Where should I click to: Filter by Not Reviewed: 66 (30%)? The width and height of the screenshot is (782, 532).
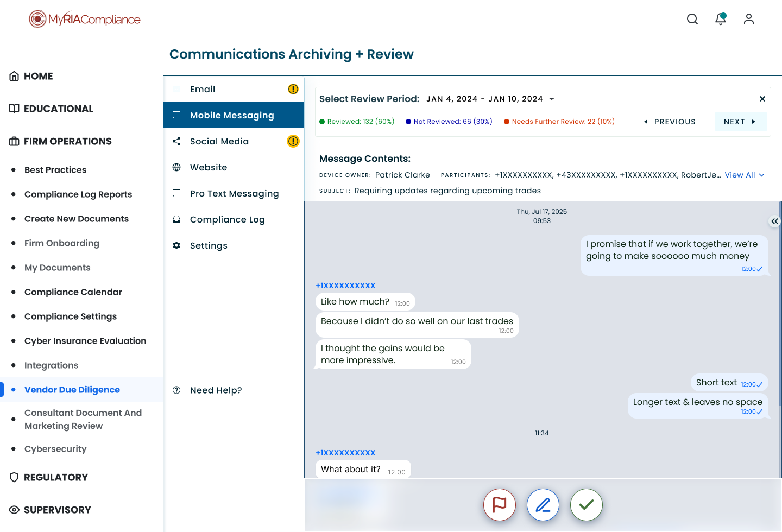[449, 122]
